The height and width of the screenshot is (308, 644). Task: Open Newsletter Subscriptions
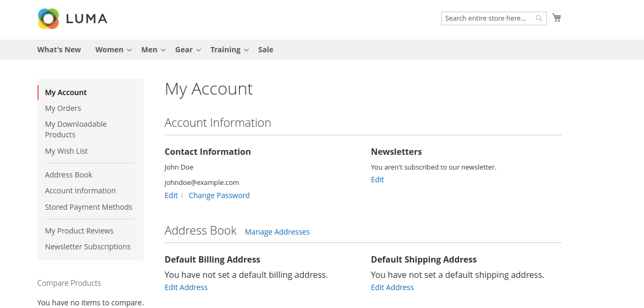pos(88,246)
